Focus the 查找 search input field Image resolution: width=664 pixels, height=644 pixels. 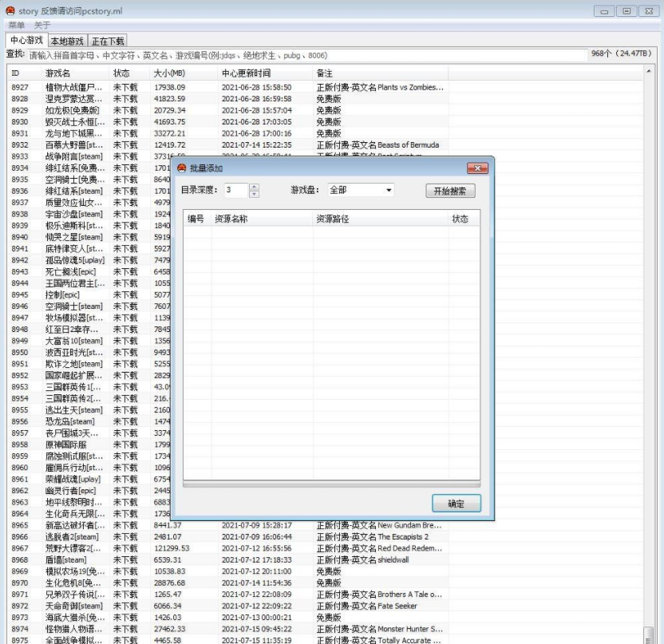coord(303,56)
